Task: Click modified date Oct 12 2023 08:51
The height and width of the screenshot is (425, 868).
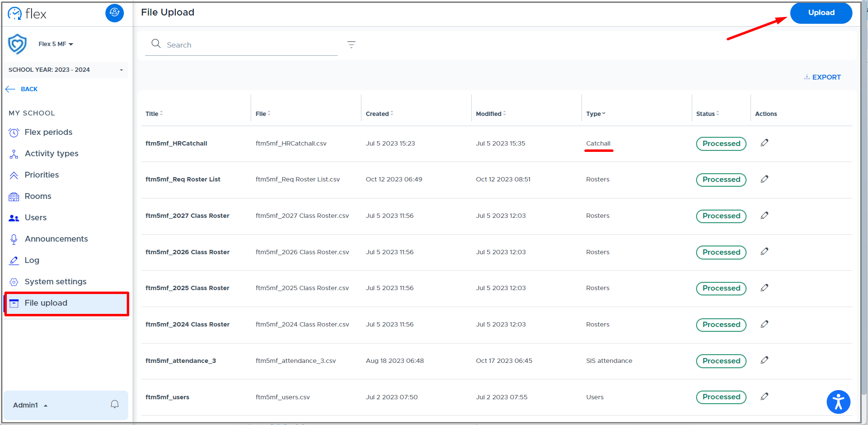Action: pyautogui.click(x=503, y=179)
